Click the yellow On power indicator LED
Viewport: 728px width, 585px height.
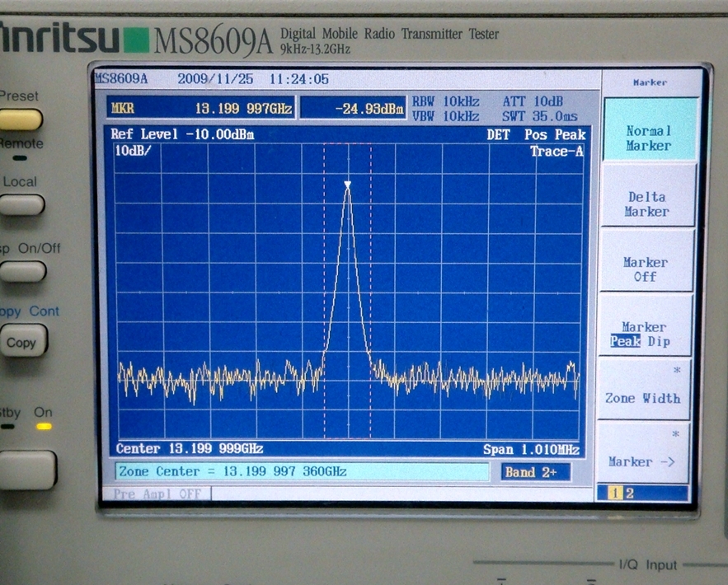click(44, 426)
